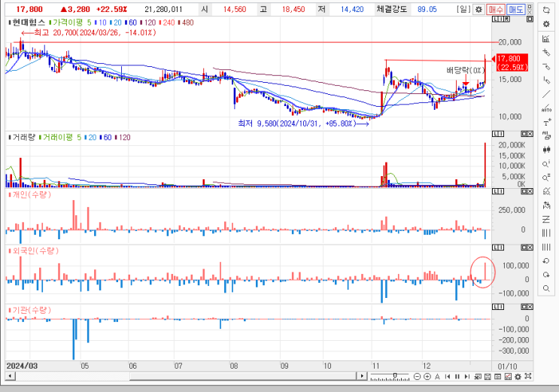Click the red 17,800 current price tag
Screen dimensions: 559x392
coord(512,62)
